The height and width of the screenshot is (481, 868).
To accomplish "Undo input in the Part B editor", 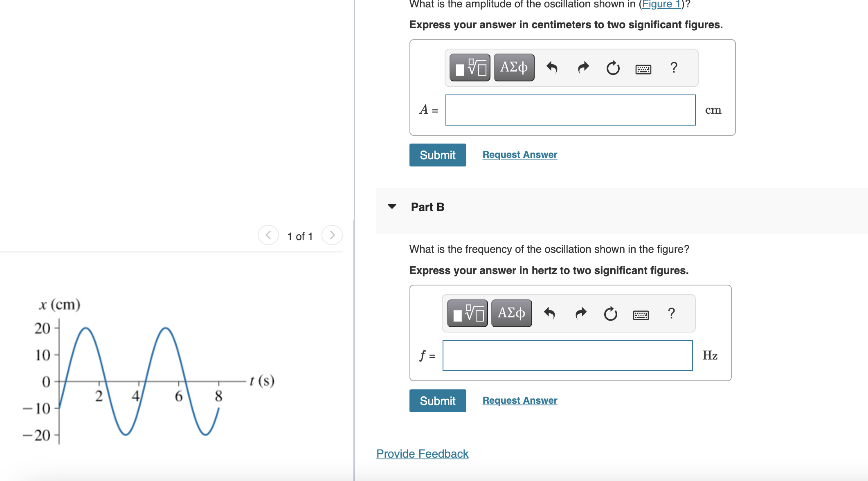I will [550, 314].
